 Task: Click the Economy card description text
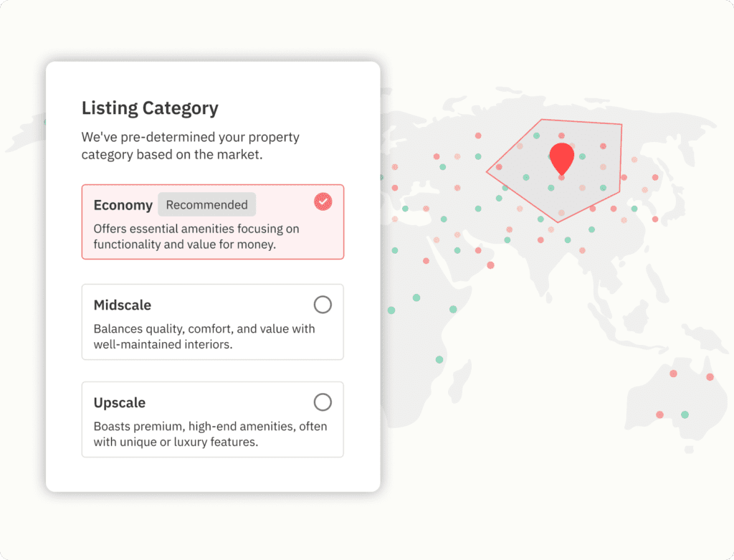pyautogui.click(x=196, y=237)
